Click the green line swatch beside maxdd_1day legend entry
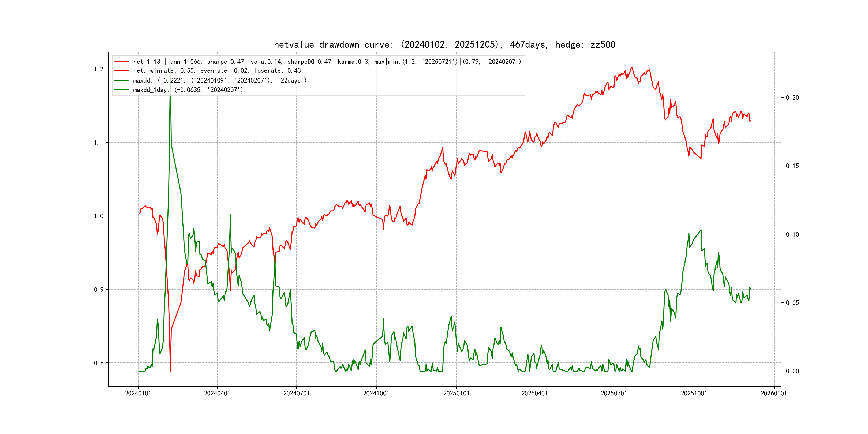 [121, 90]
